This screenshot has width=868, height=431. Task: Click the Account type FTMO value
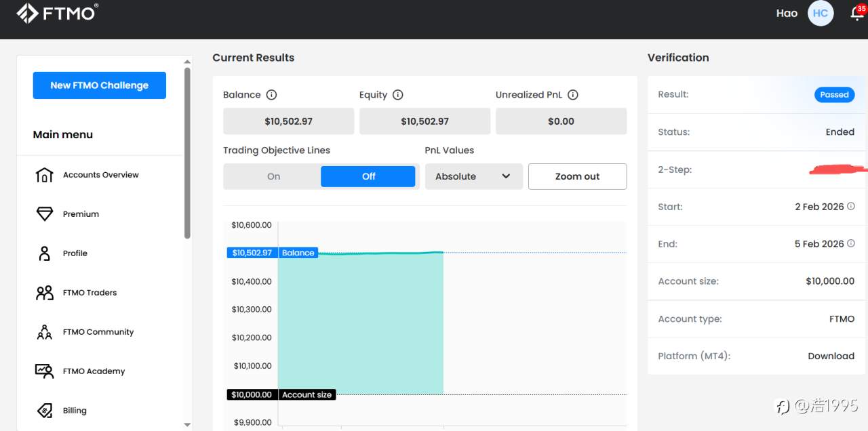coord(842,319)
